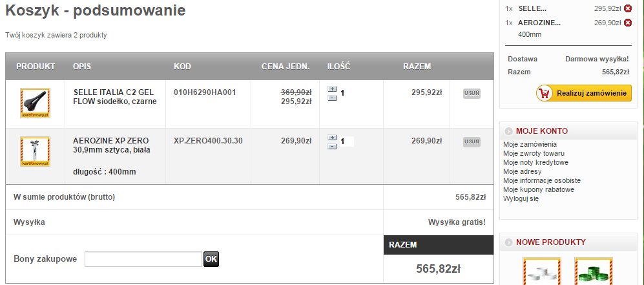Screen dimensions: 644x285
Task: Click Realizuj zamówienie checkout button
Action: (x=583, y=94)
